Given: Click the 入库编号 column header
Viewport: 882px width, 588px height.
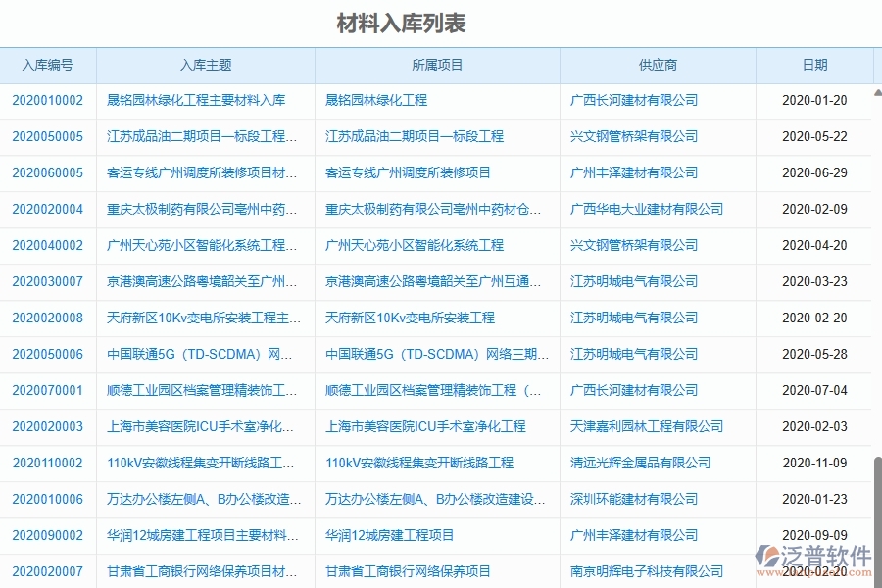Looking at the screenshot, I should [48, 66].
